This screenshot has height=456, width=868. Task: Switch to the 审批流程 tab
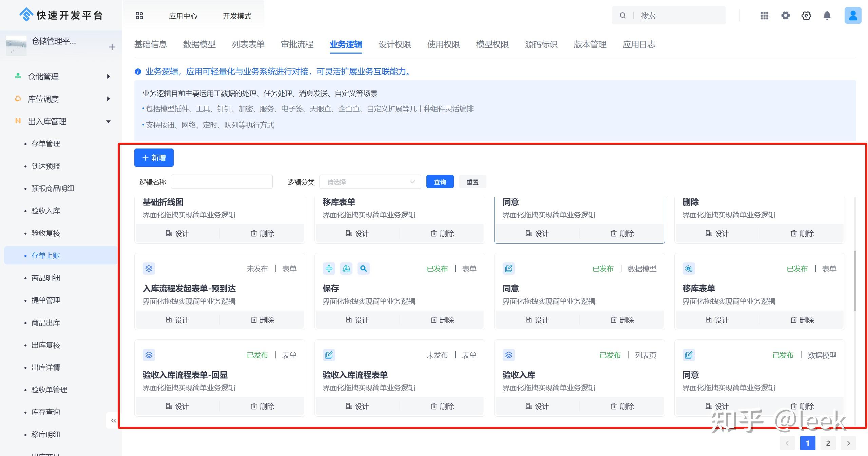pos(297,44)
